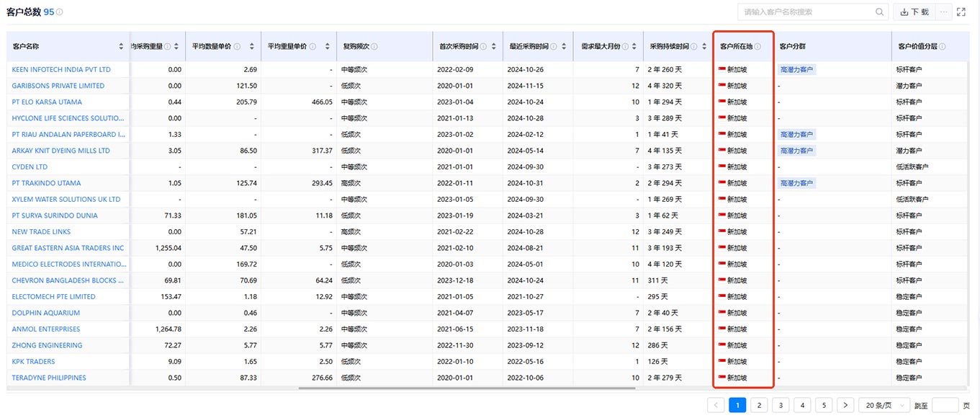Screen dimensions: 980x418
Task: Click the 跳至 page number input
Action: click(945, 405)
